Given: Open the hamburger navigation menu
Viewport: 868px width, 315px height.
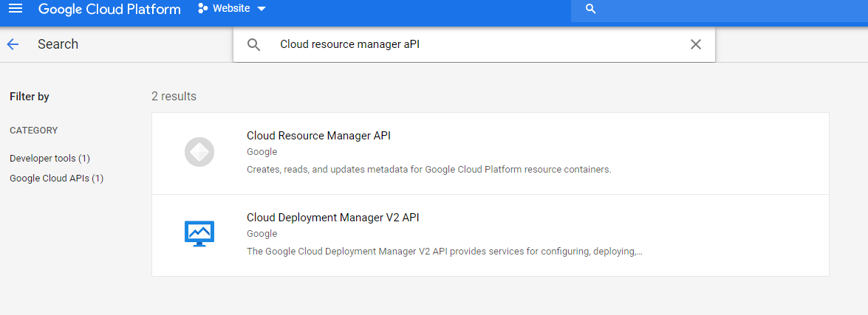Looking at the screenshot, I should tap(16, 9).
